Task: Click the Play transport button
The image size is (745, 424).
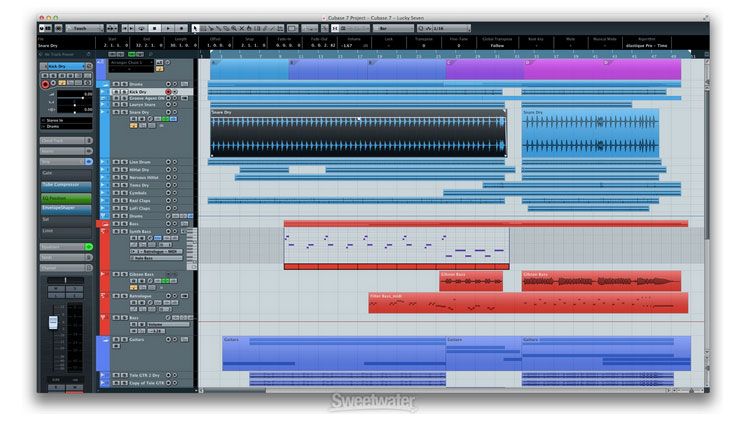Action: pyautogui.click(x=168, y=29)
